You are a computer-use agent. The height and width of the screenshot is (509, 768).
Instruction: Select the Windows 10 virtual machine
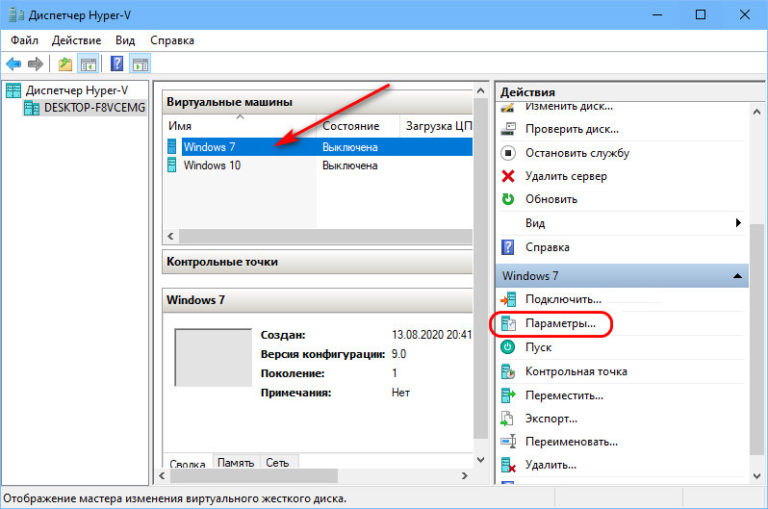click(x=212, y=166)
